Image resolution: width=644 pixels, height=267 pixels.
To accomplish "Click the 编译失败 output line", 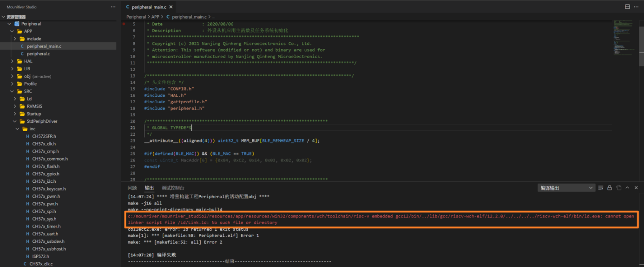I will pos(152,255).
